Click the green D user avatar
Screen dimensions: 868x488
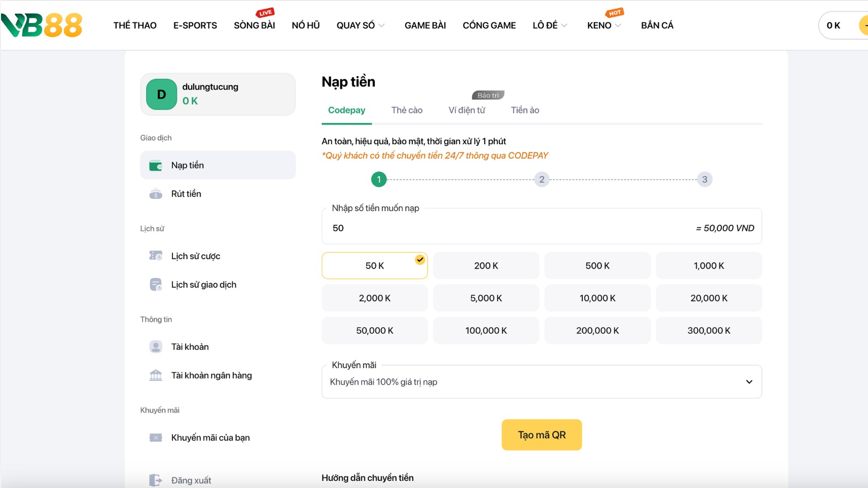click(161, 94)
